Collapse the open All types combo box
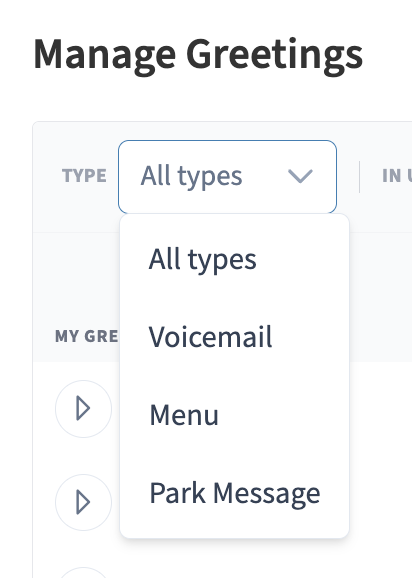Image resolution: width=412 pixels, height=578 pixels. tap(227, 177)
